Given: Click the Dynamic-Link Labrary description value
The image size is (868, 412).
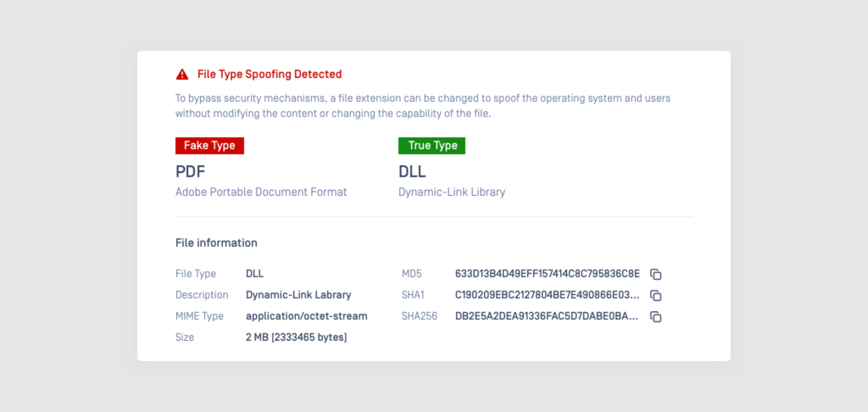Looking at the screenshot, I should click(x=298, y=295).
